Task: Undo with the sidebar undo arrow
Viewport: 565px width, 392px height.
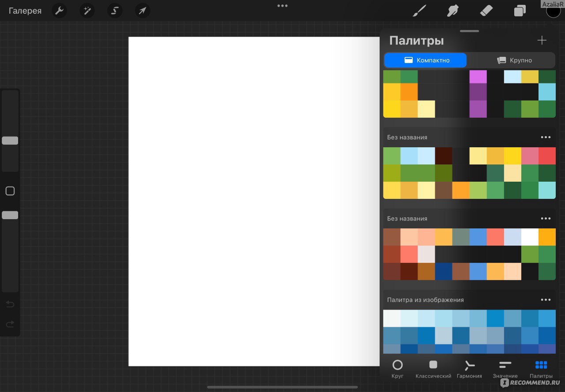Action: (10, 304)
